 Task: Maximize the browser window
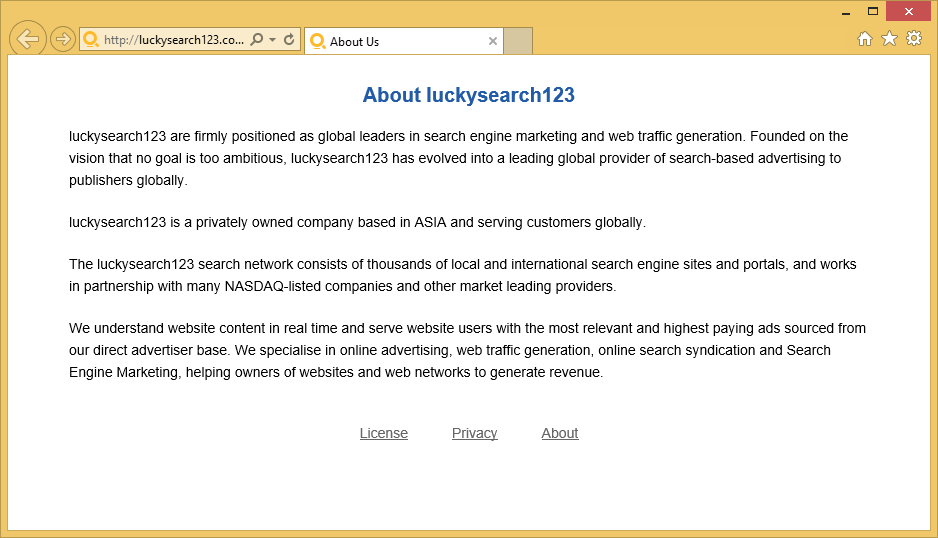873,11
